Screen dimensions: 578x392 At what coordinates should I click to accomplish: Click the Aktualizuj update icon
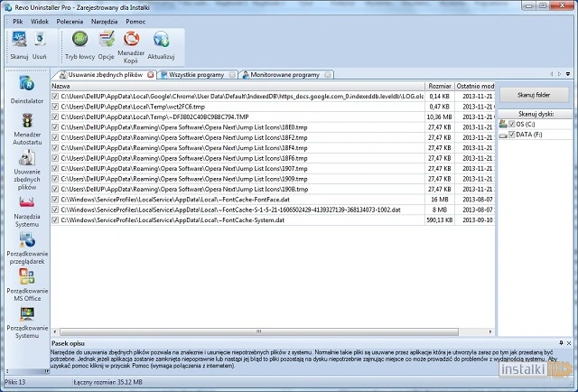coord(162,41)
